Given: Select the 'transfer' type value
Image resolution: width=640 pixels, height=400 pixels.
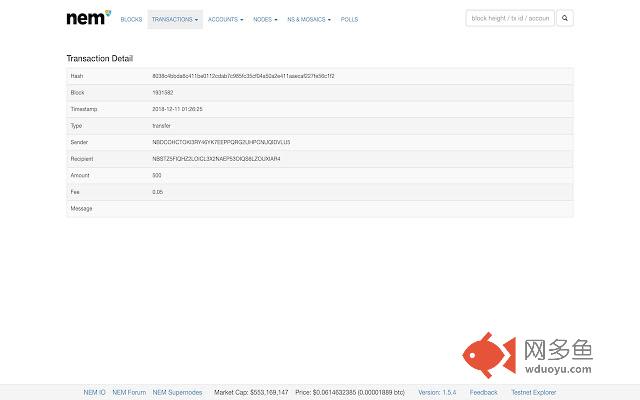Looking at the screenshot, I should (162, 126).
